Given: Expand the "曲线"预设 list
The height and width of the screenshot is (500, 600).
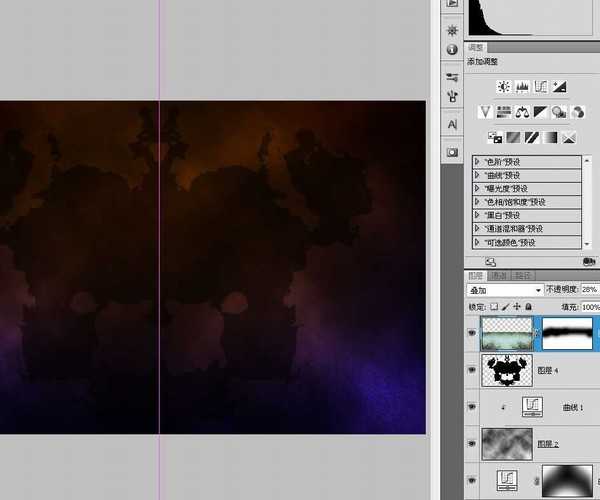Looking at the screenshot, I should [x=477, y=174].
